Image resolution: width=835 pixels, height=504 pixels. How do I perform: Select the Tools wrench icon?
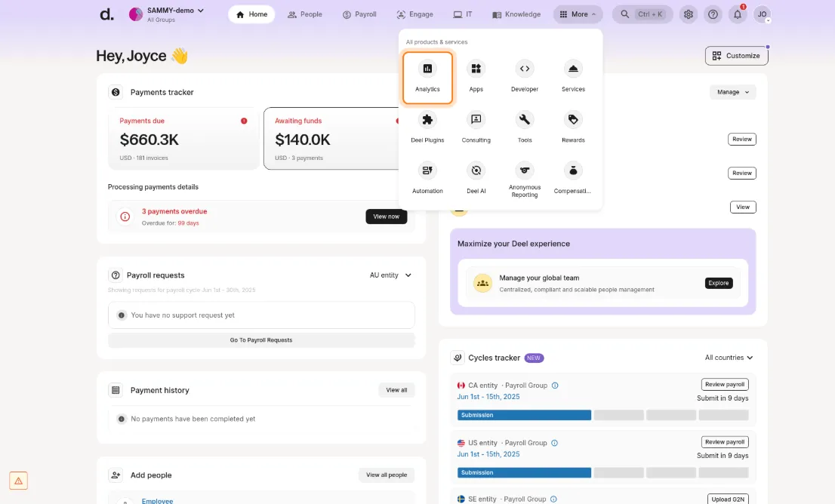point(525,120)
